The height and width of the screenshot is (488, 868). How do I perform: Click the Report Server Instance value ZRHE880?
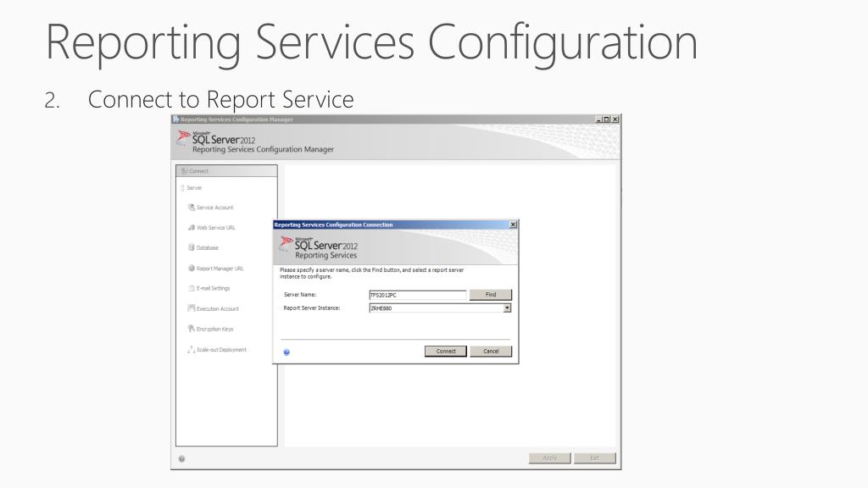click(381, 308)
